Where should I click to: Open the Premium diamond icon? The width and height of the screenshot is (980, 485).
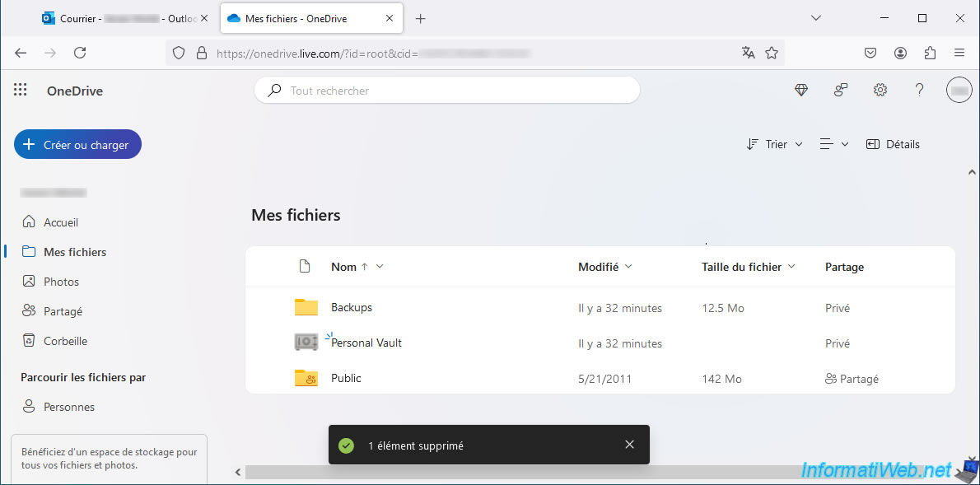click(x=801, y=90)
